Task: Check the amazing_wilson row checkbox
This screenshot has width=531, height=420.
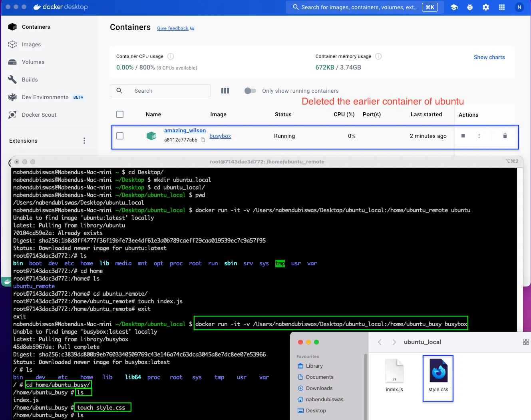Action: (x=120, y=136)
